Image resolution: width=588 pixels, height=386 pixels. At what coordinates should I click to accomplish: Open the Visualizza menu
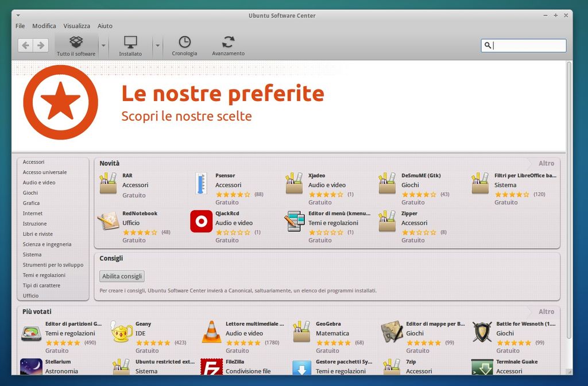[x=76, y=26]
